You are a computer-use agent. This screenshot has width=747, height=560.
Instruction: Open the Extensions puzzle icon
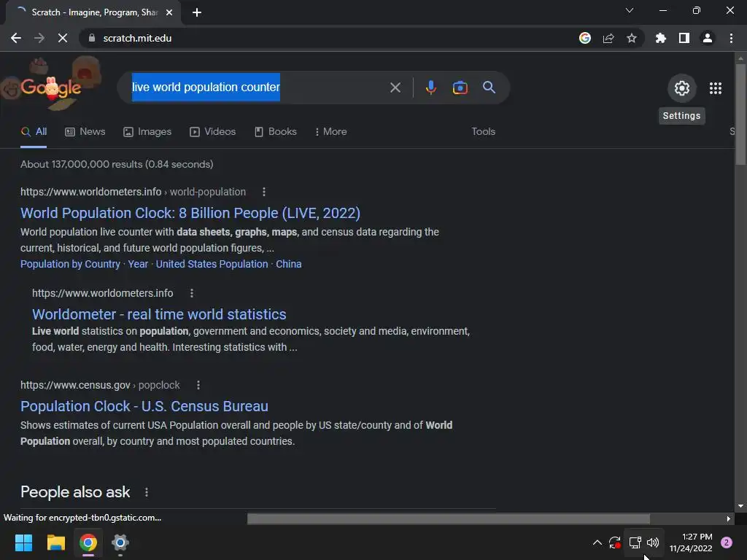[x=660, y=38]
